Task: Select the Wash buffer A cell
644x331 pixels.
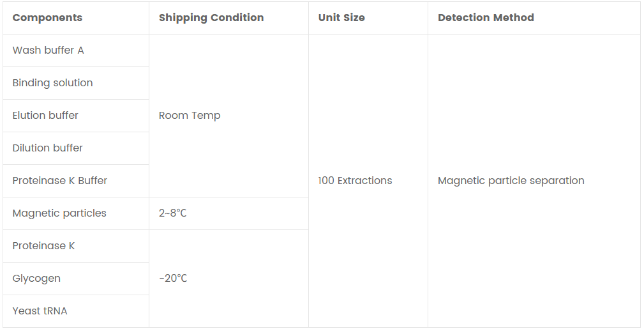Action: click(48, 50)
